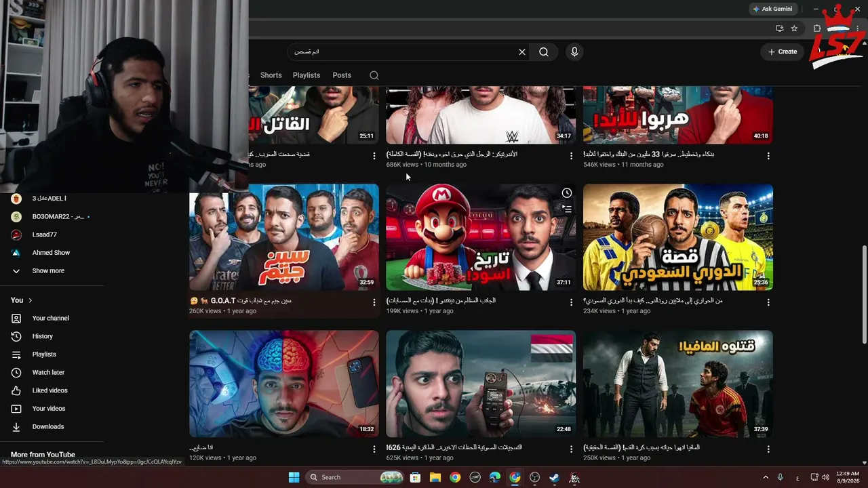Viewport: 868px width, 488px height.
Task: Open the Windows Start menu
Action: point(294,477)
